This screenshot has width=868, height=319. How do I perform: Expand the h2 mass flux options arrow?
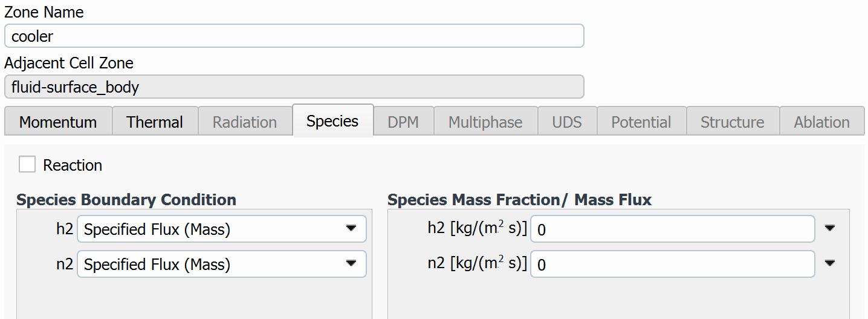click(x=830, y=228)
